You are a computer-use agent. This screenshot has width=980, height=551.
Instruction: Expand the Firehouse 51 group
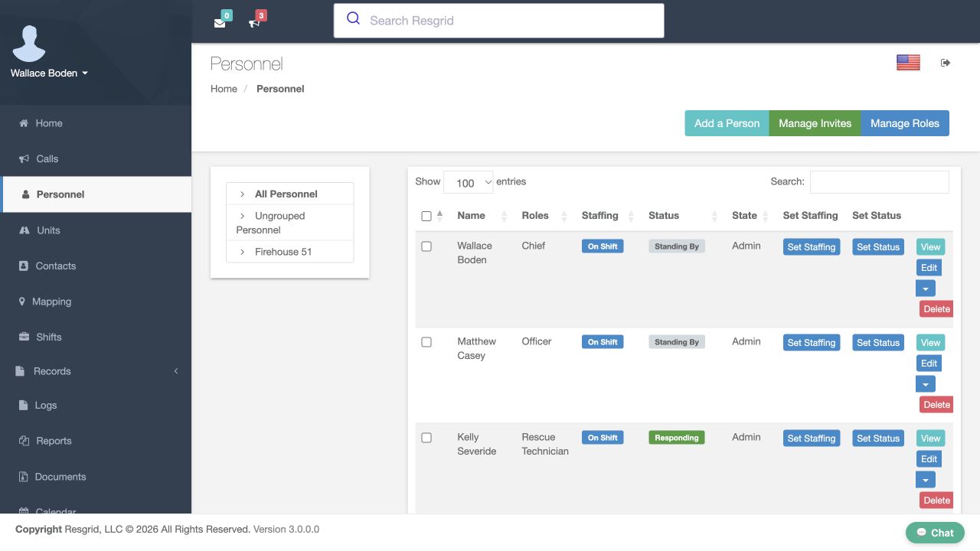point(242,252)
